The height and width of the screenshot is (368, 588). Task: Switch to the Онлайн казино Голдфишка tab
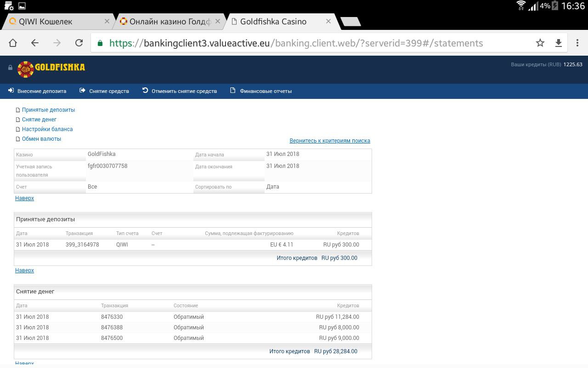tap(165, 22)
